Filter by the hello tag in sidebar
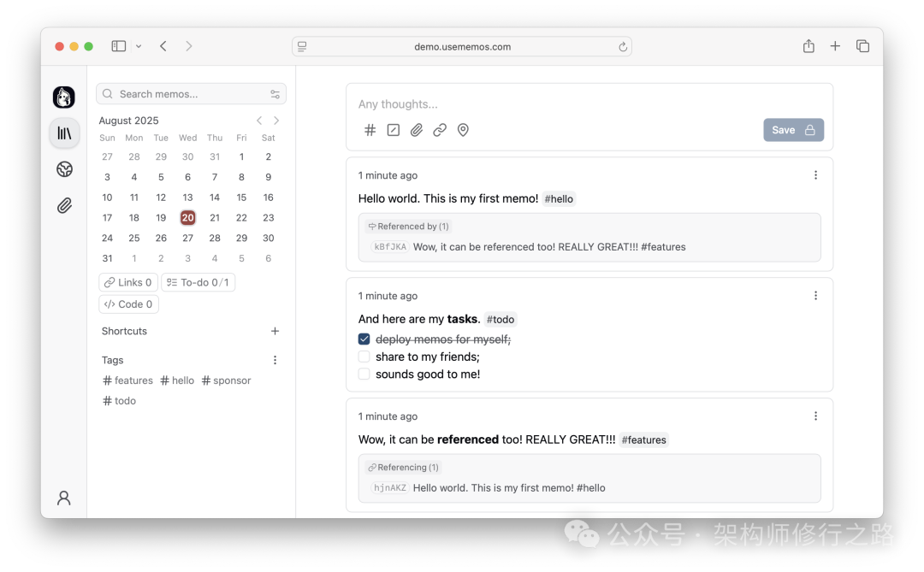The height and width of the screenshot is (572, 924). point(177,380)
